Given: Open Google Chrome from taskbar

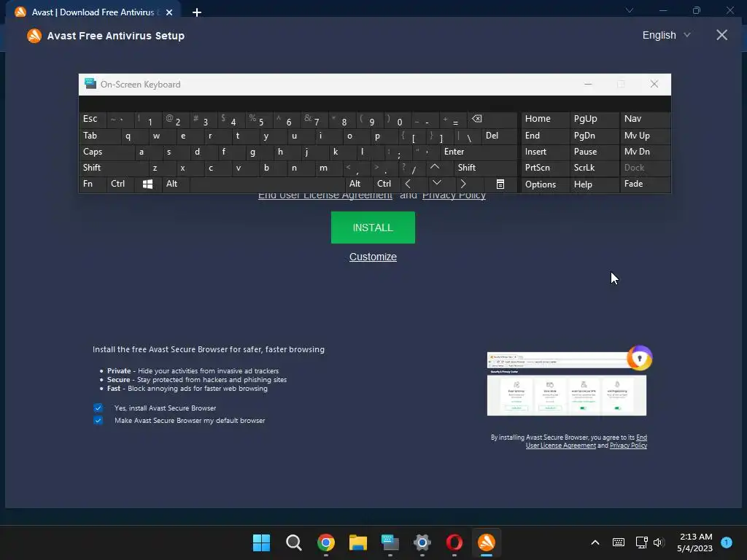Looking at the screenshot, I should coord(326,542).
